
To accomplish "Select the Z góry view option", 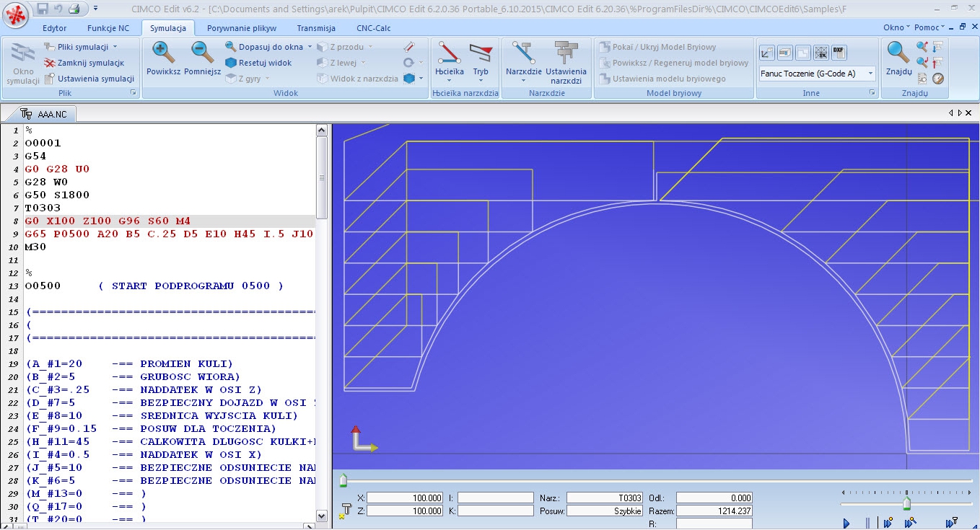I will pyautogui.click(x=243, y=79).
